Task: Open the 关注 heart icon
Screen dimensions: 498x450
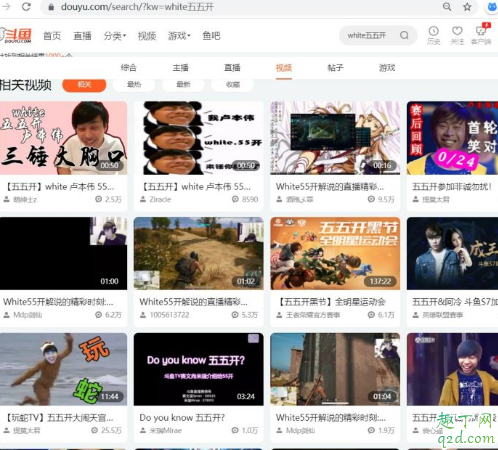Action: (457, 35)
